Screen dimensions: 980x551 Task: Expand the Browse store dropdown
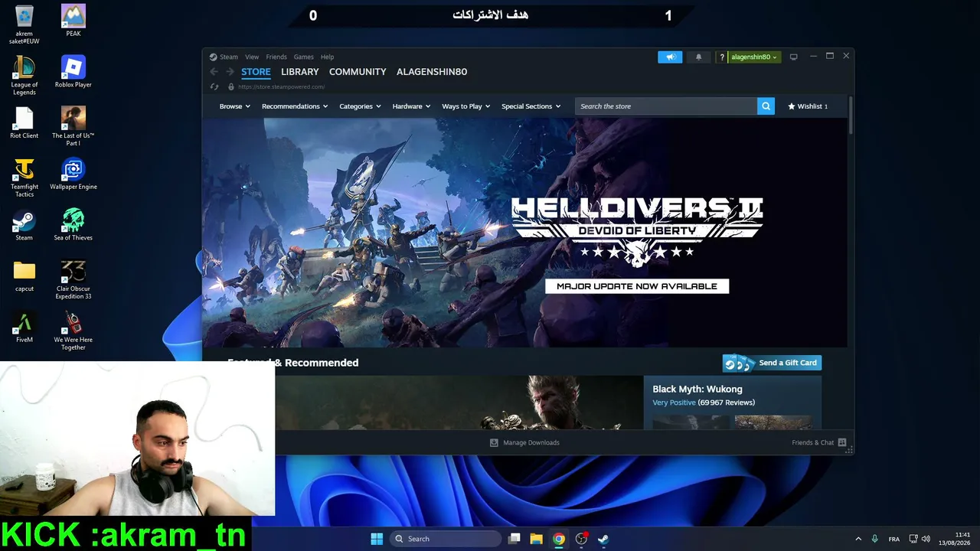pyautogui.click(x=235, y=106)
